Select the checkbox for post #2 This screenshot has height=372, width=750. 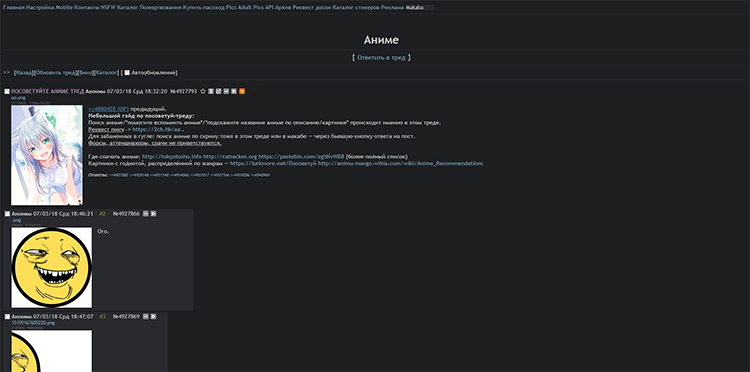click(7, 214)
